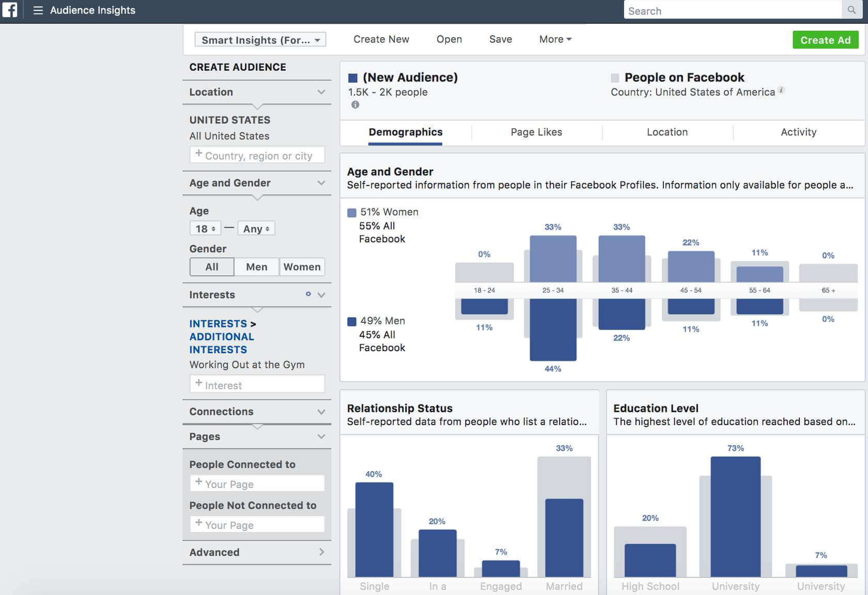This screenshot has height=595, width=868.
Task: Click the info icon below 1.5K - 2K people
Action: pyautogui.click(x=355, y=105)
